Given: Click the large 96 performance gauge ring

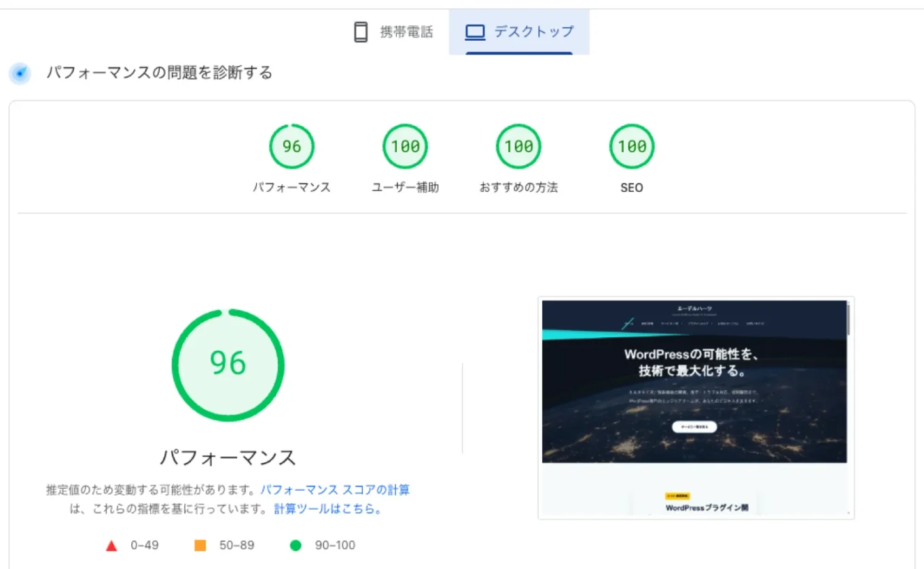Looking at the screenshot, I should pos(228,365).
